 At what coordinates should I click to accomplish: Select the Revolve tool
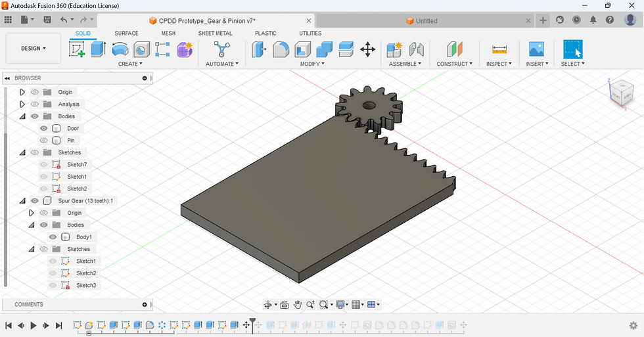[120, 49]
